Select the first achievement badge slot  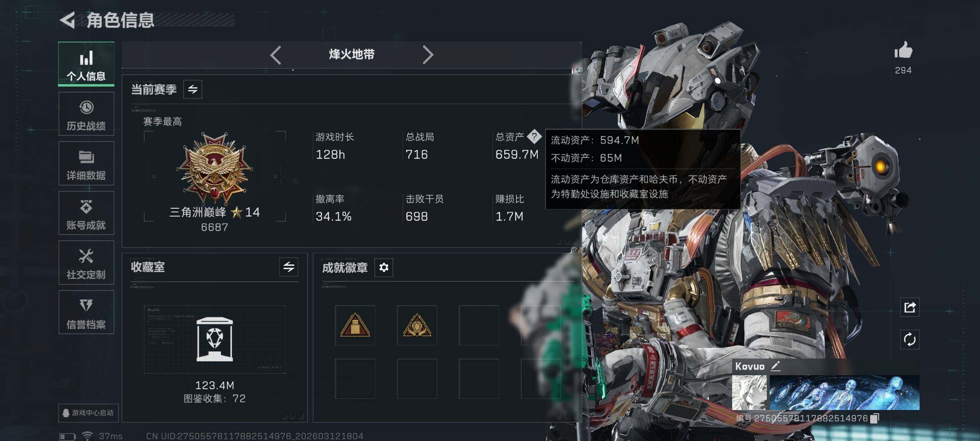point(355,325)
